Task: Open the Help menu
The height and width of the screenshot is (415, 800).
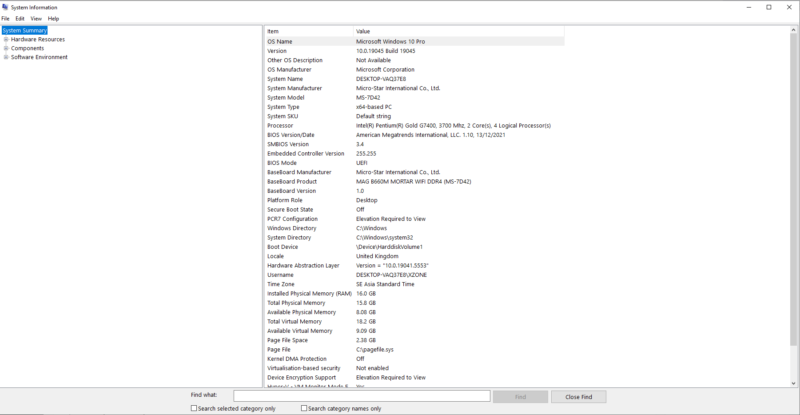Action: (x=53, y=18)
